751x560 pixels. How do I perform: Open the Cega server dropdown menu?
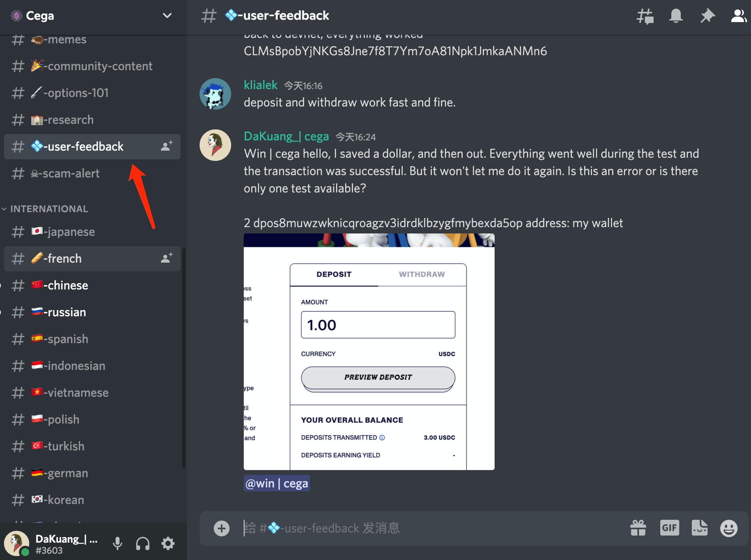[x=167, y=16]
